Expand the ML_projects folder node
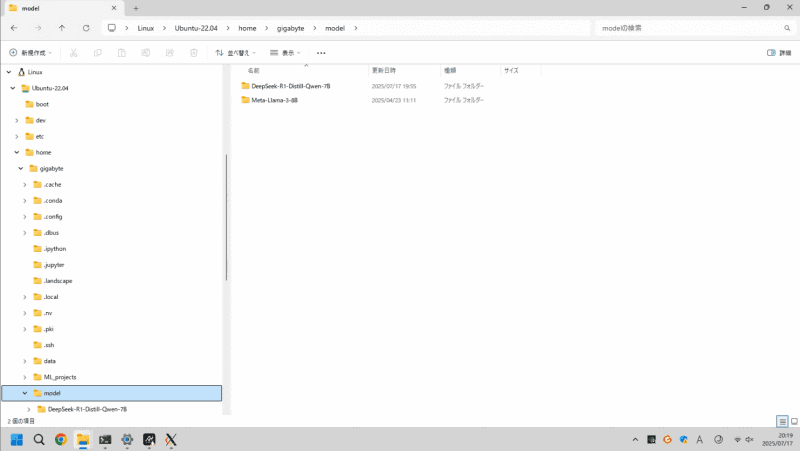The width and height of the screenshot is (800, 451). coord(24,377)
